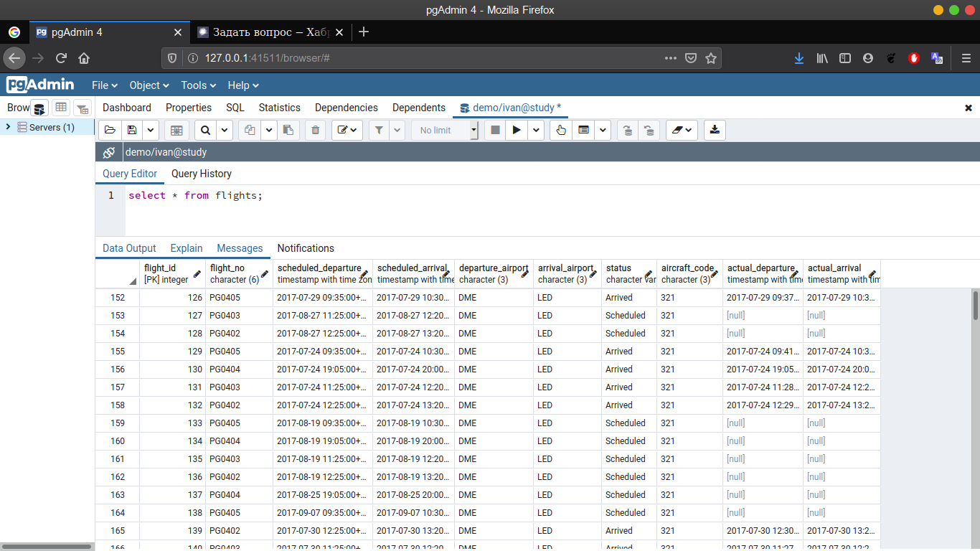Switch to the Statistics tab
This screenshot has width=980, height=551.
pos(280,108)
